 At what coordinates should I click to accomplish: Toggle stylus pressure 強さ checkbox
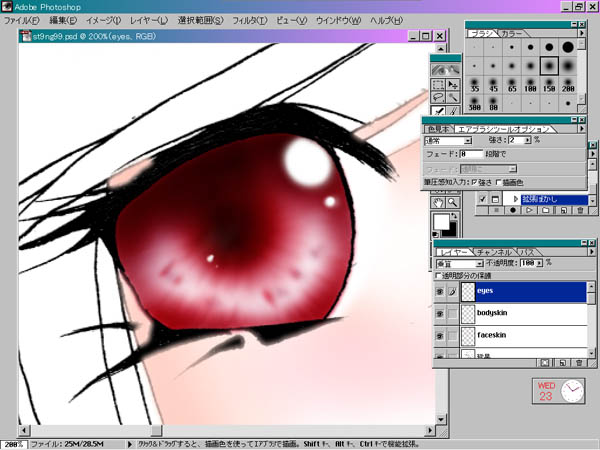click(x=475, y=183)
